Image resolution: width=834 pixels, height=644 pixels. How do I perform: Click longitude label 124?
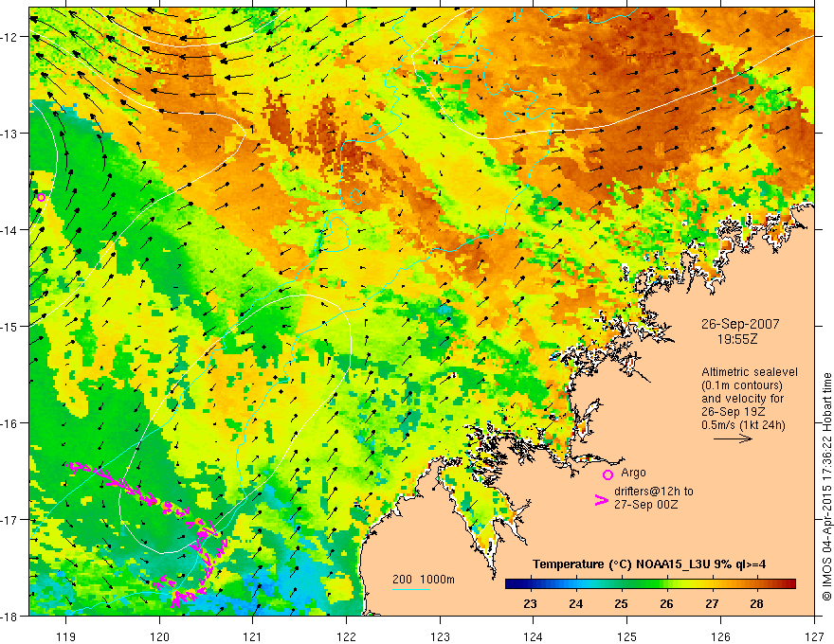(534, 636)
